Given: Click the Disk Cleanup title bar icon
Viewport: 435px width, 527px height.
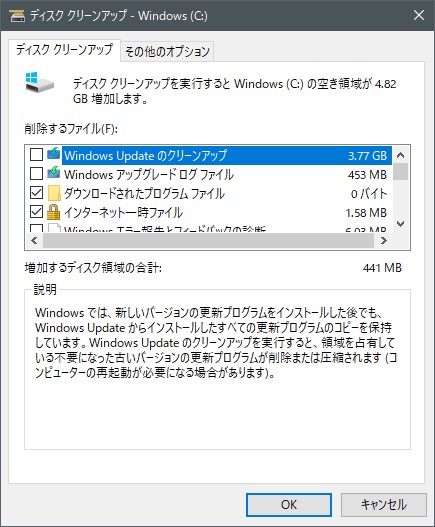Looking at the screenshot, I should click(x=17, y=15).
